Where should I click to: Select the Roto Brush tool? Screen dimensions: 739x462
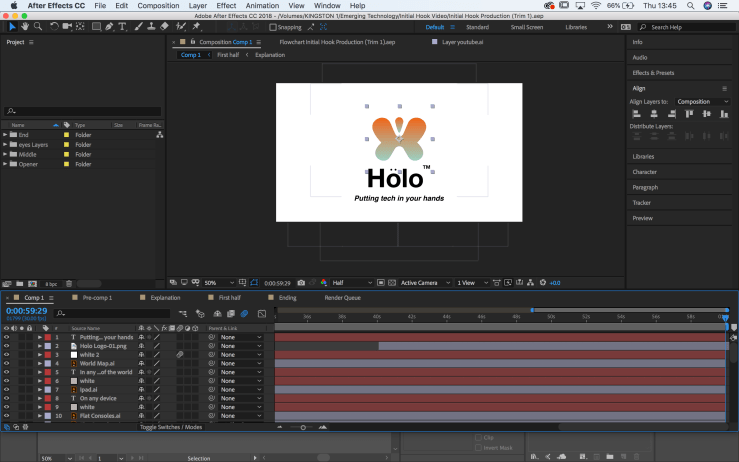(x=181, y=26)
